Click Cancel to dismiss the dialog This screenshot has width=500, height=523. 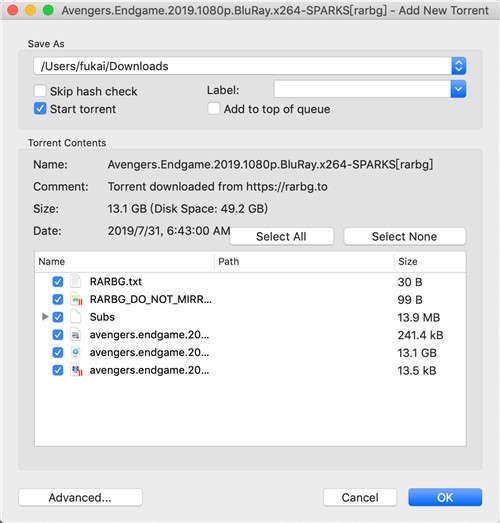[x=360, y=498]
